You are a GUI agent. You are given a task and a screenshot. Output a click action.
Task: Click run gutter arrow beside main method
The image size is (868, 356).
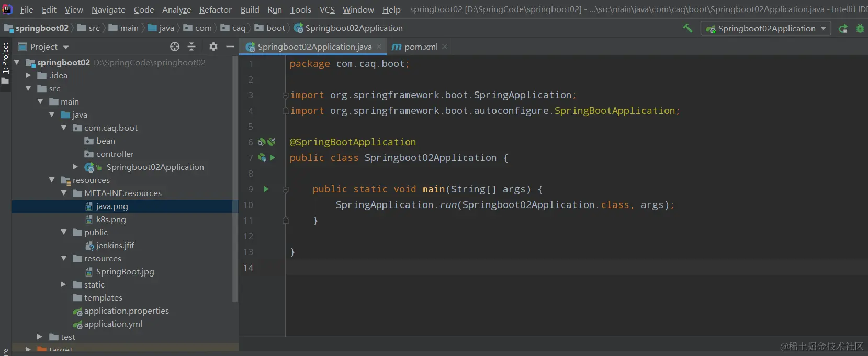(266, 189)
